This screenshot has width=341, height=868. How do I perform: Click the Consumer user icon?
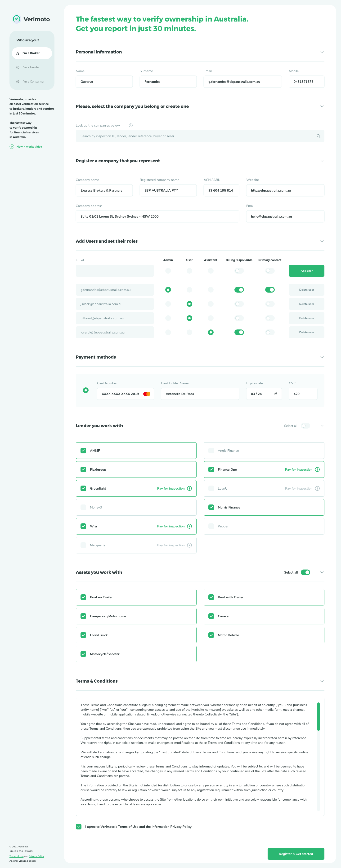pos(18,82)
